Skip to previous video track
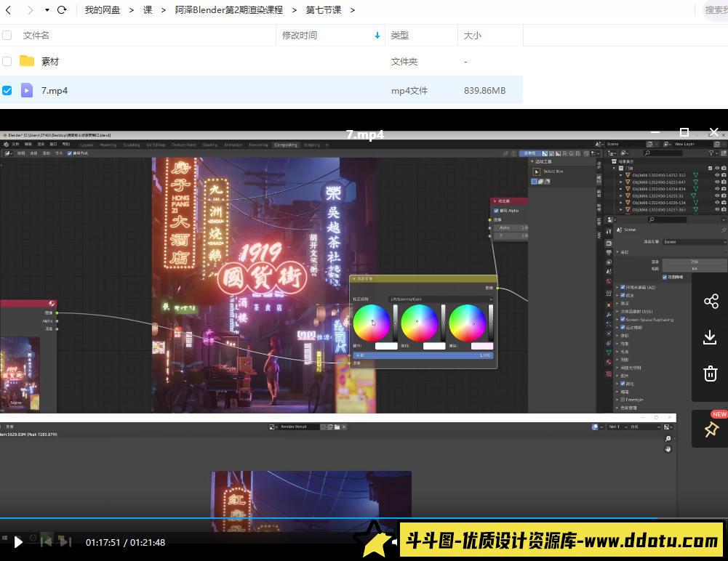The width and height of the screenshot is (728, 561). [46, 541]
